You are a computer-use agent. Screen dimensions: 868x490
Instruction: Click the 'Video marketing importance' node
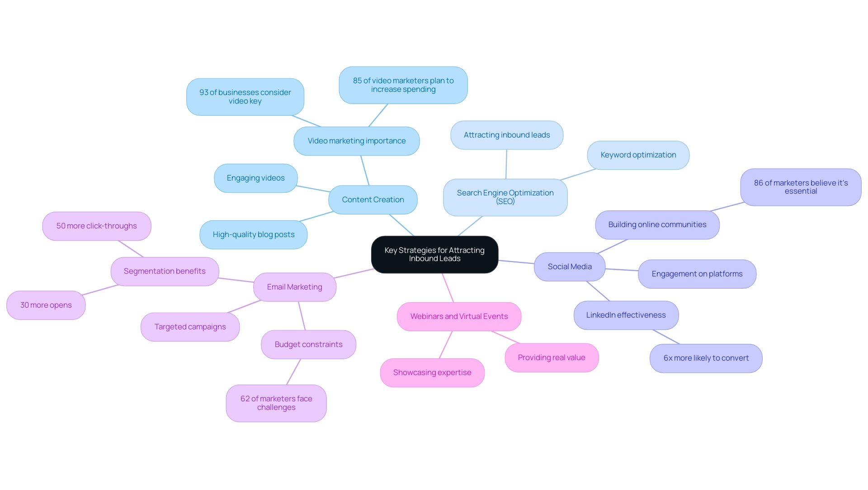[x=357, y=140]
